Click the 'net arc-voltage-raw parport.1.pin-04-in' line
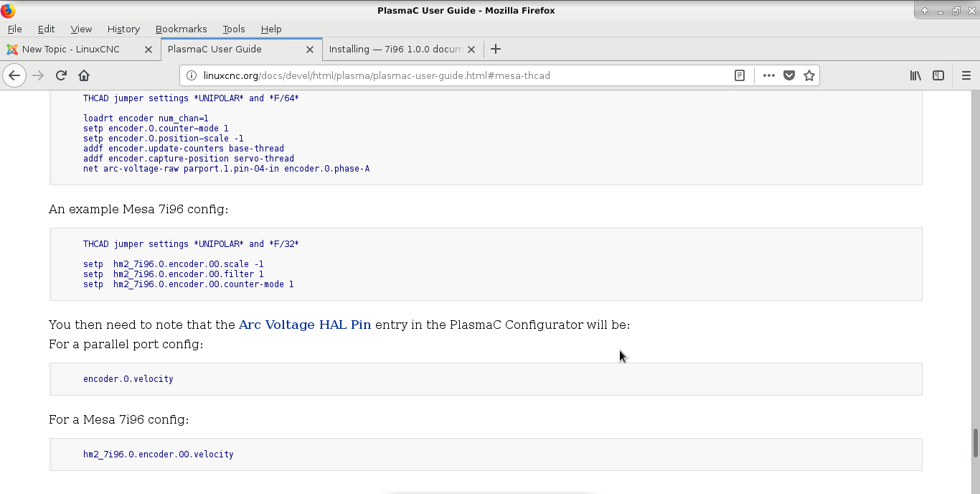 coord(227,169)
